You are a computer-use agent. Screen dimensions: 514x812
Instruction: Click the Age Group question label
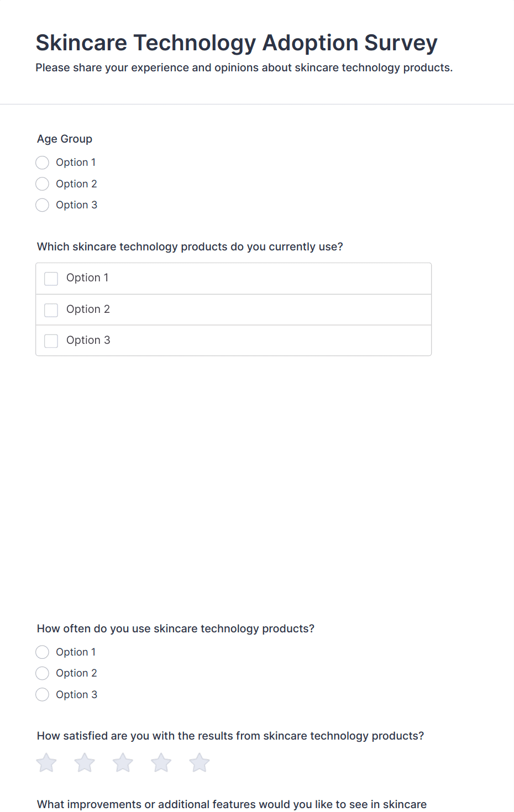point(65,139)
